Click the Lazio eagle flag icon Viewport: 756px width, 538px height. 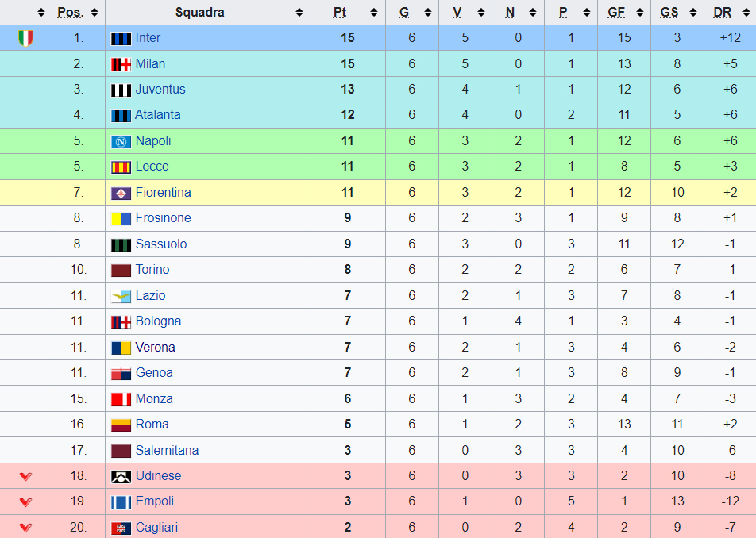(x=121, y=296)
